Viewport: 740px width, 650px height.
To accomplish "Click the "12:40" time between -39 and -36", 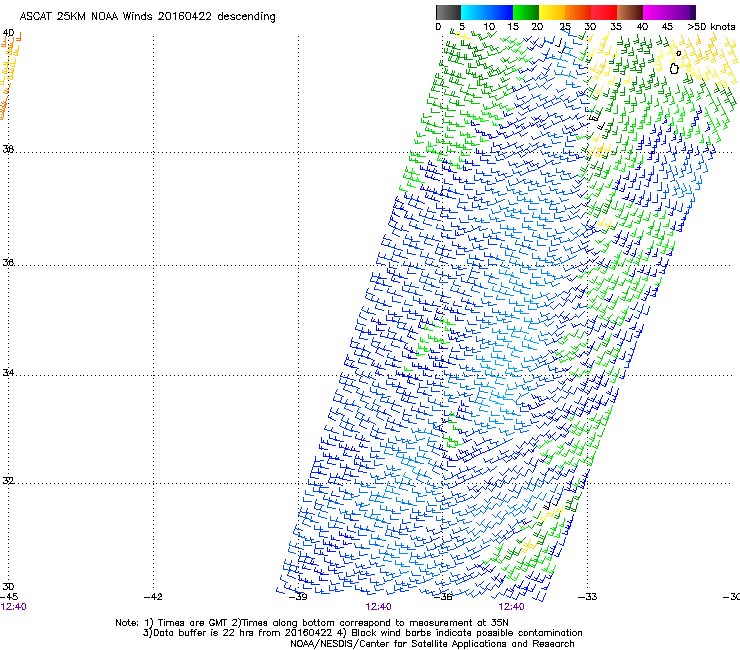I will 378,607.
